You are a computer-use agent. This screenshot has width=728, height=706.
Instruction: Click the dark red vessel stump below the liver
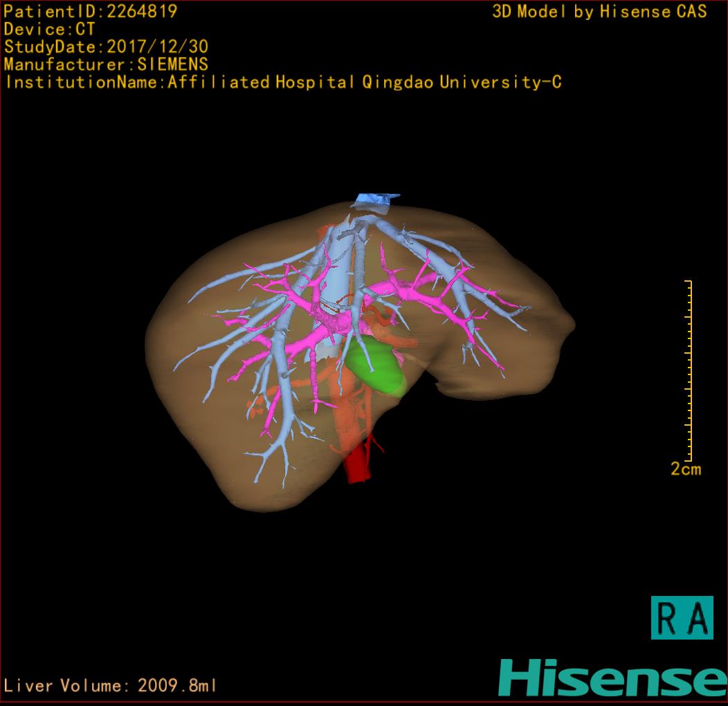click(x=358, y=464)
